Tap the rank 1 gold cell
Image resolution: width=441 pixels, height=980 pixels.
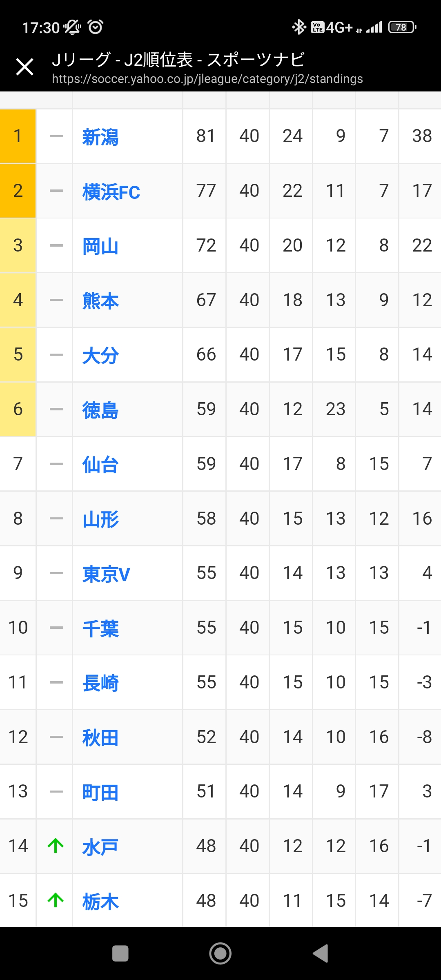[x=18, y=136]
